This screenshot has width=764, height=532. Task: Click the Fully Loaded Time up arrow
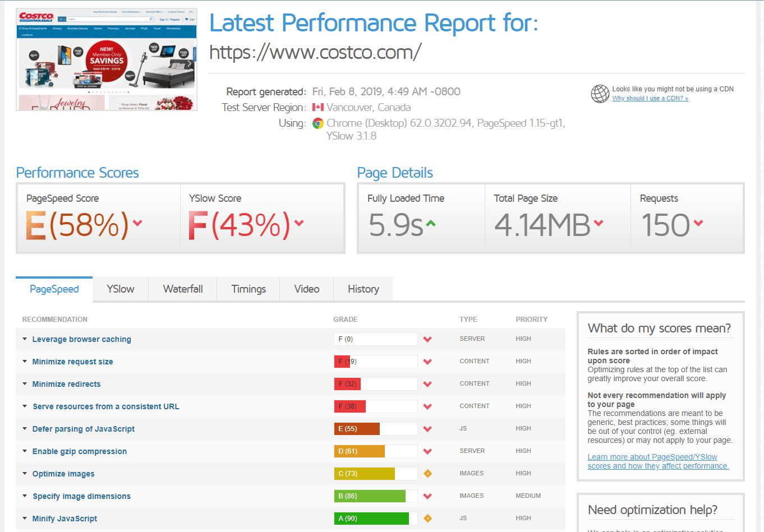click(x=430, y=223)
